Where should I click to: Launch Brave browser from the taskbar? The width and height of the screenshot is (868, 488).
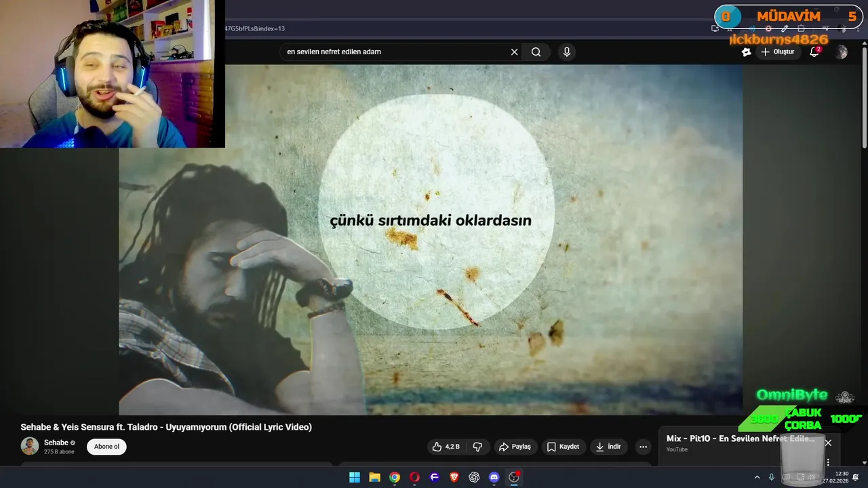454,477
